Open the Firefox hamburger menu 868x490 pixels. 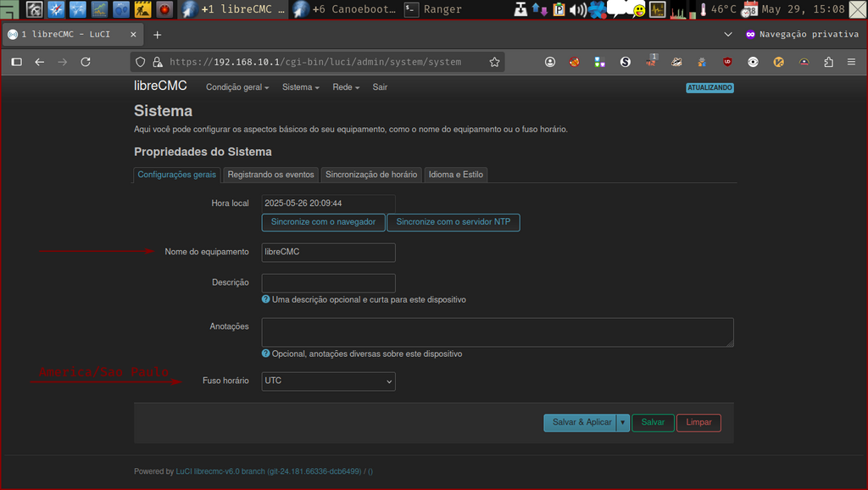pos(851,61)
